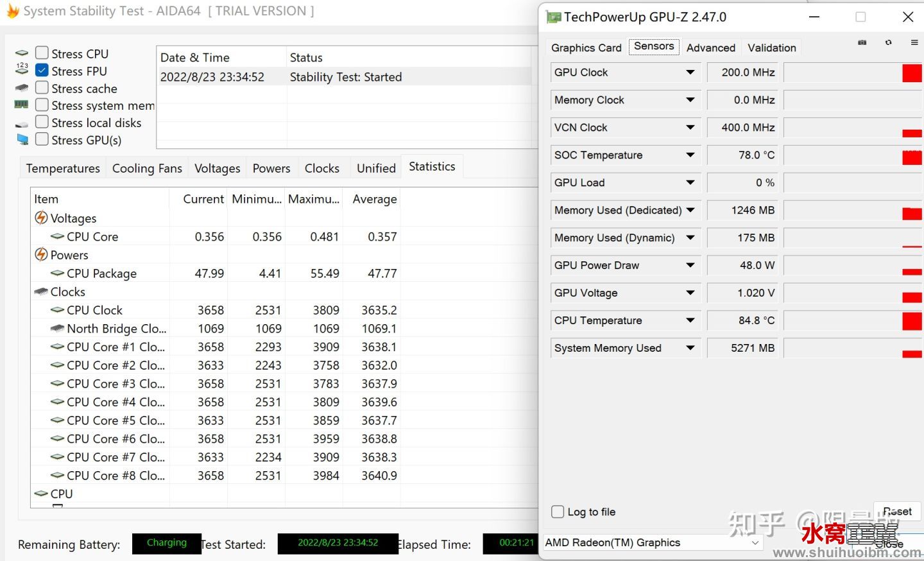Image resolution: width=924 pixels, height=561 pixels.
Task: Uncheck the Stress FPU checkbox
Action: point(42,70)
